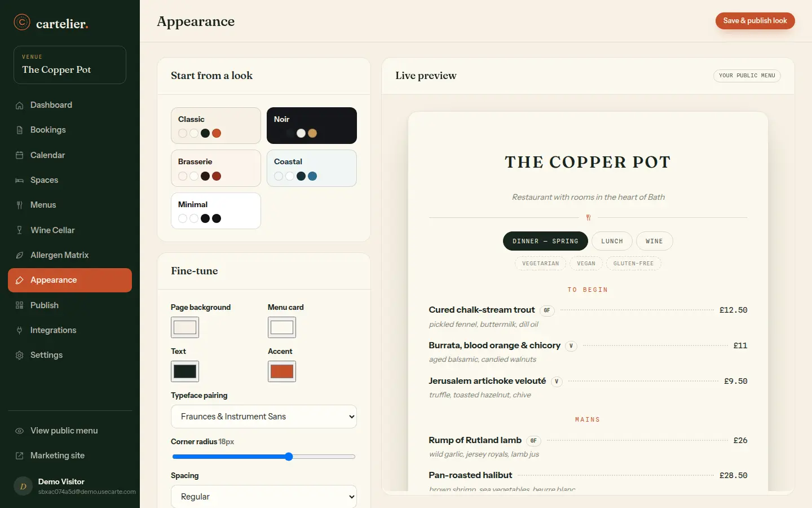
Task: Click the Integrations plug icon
Action: 19,330
